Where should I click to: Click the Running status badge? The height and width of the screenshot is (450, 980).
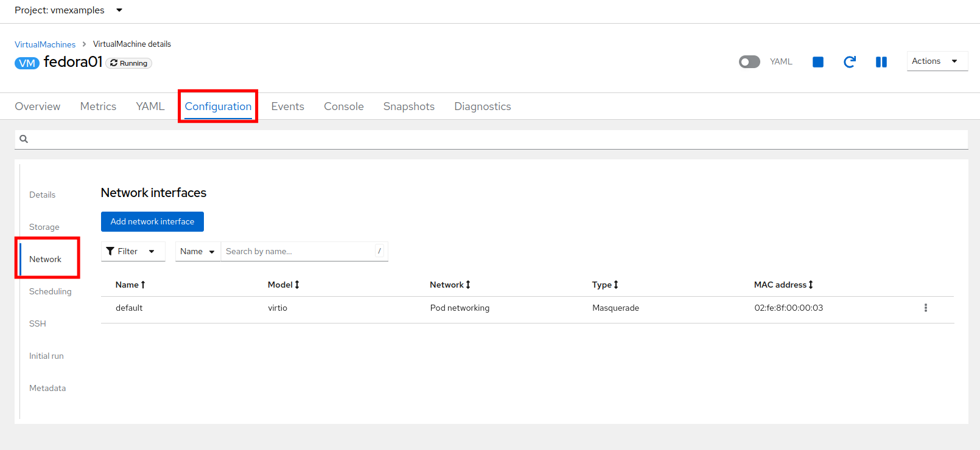pyautogui.click(x=129, y=63)
